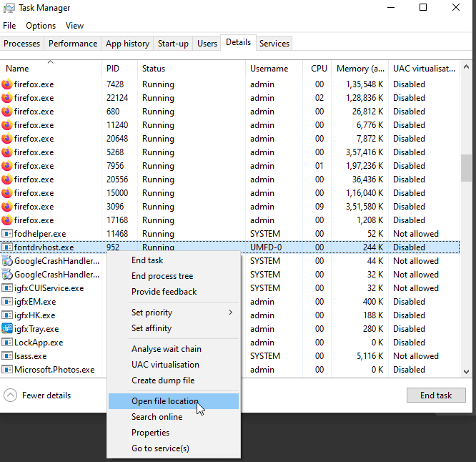Image resolution: width=476 pixels, height=462 pixels.
Task: Open the File menu
Action: (9, 26)
